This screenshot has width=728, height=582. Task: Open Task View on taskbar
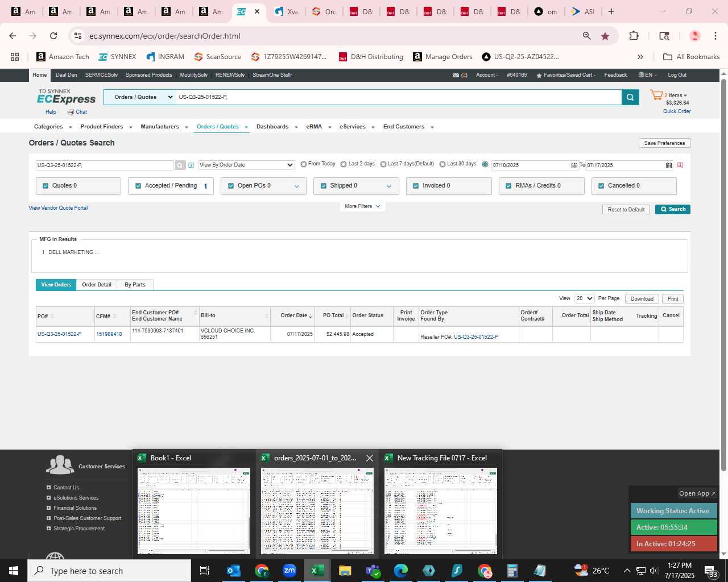(205, 571)
